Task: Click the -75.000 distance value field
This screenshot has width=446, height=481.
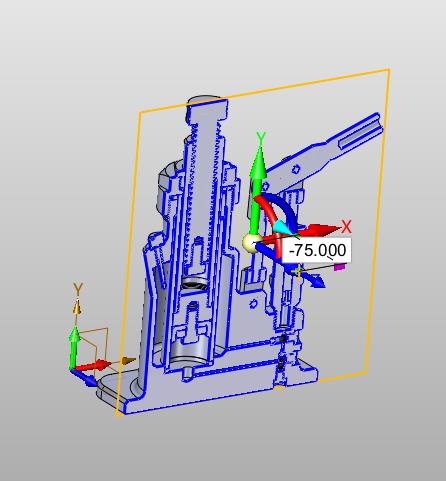Action: [x=317, y=250]
